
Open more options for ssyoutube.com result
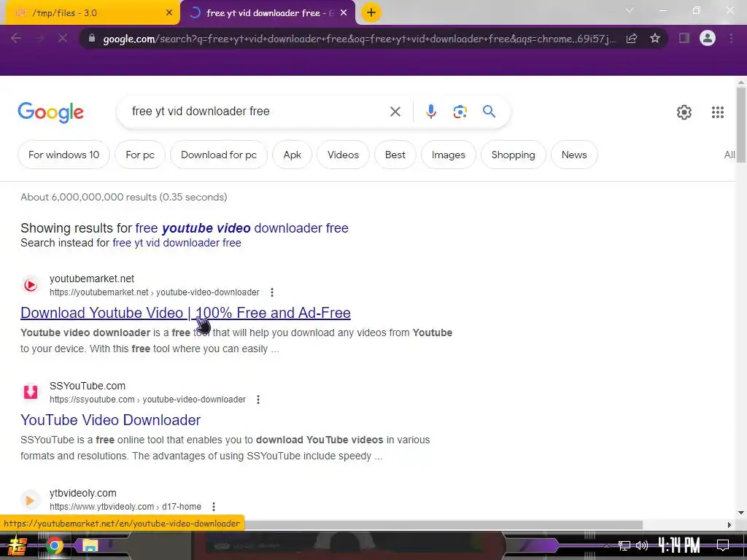(x=258, y=400)
